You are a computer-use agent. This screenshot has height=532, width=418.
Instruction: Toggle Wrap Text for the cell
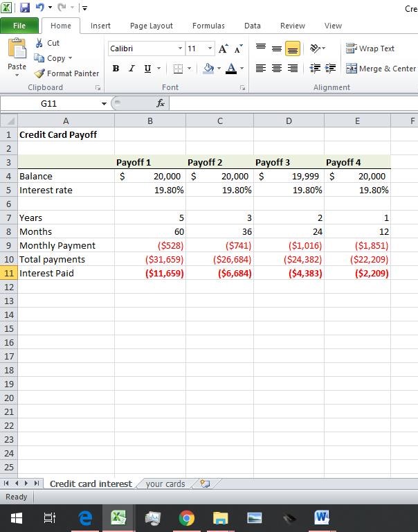click(370, 48)
